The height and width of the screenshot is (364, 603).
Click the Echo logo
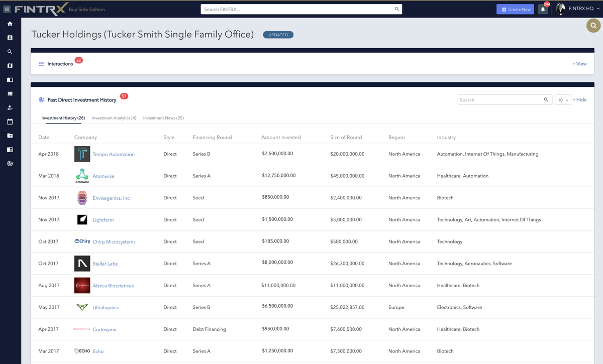point(82,351)
